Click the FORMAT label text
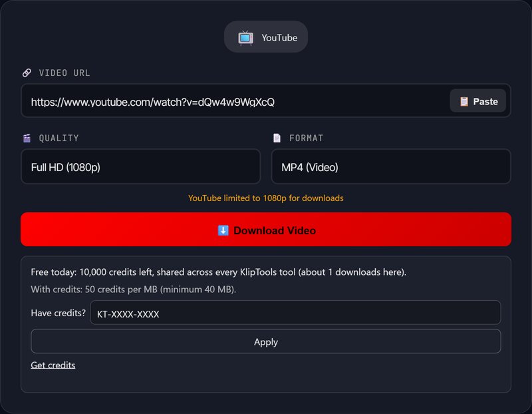The image size is (532, 414). [306, 138]
